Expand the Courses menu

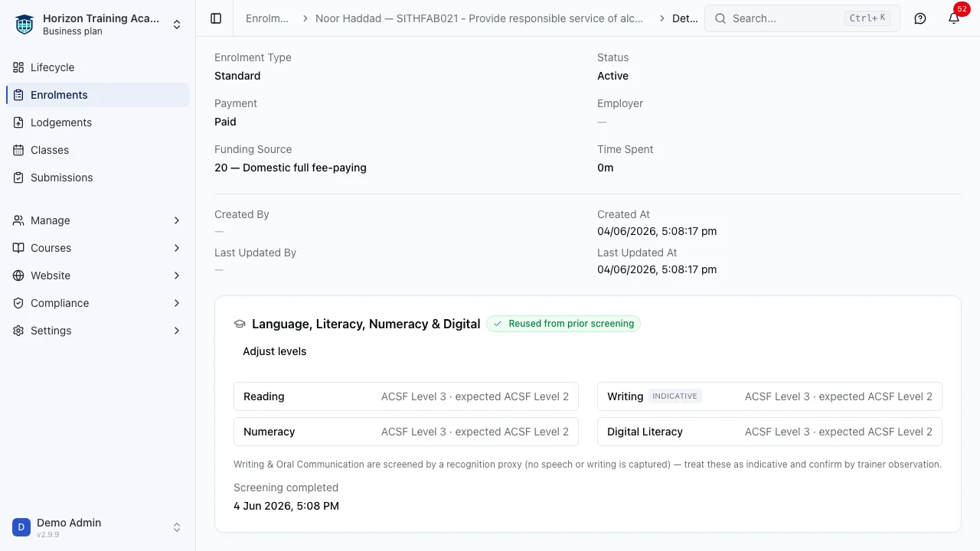click(177, 248)
